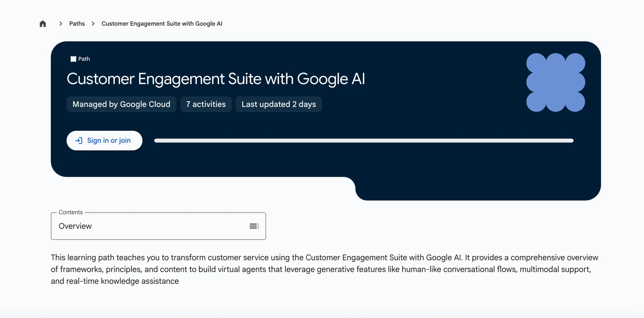Select the Managed by Google Cloud chip
The height and width of the screenshot is (318, 644).
(121, 104)
